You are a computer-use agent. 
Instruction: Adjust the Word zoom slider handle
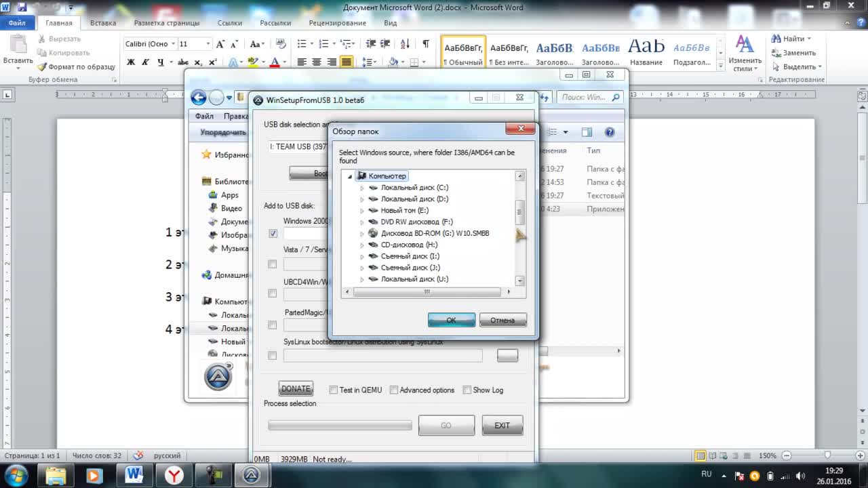pos(827,455)
